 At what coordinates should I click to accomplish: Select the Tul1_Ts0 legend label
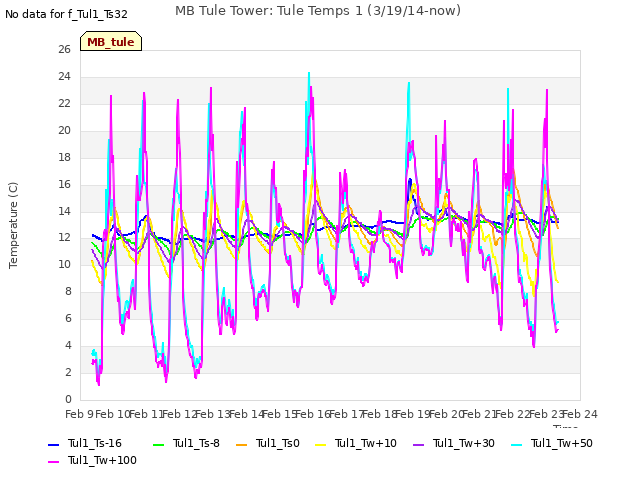(278, 443)
